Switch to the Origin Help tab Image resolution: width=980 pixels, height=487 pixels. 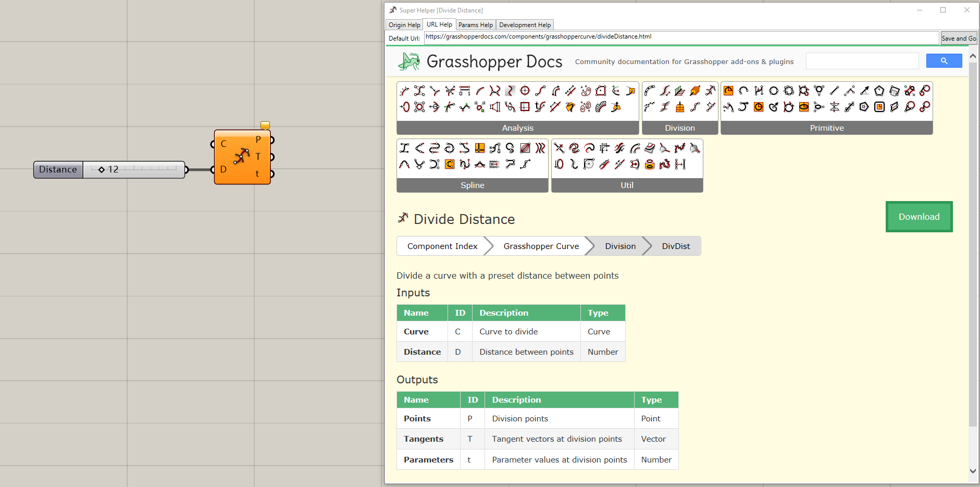[x=404, y=25]
